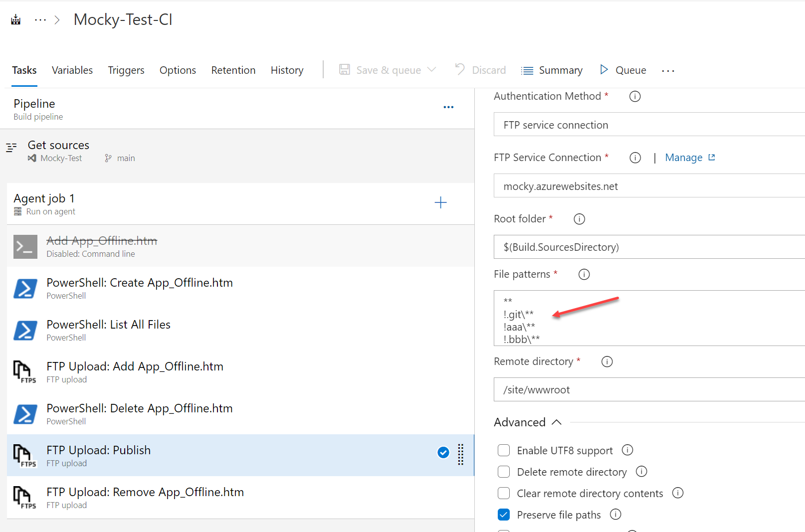Viewport: 805px width, 532px height.
Task: Open more actions ellipsis in the toolbar
Action: (668, 71)
